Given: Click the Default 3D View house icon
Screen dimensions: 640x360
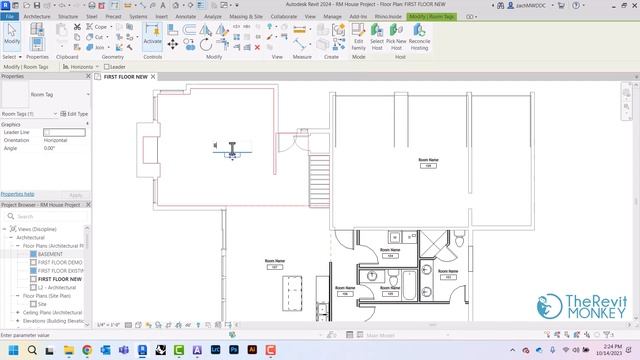Looking at the screenshot, I should pyautogui.click(x=176, y=5).
